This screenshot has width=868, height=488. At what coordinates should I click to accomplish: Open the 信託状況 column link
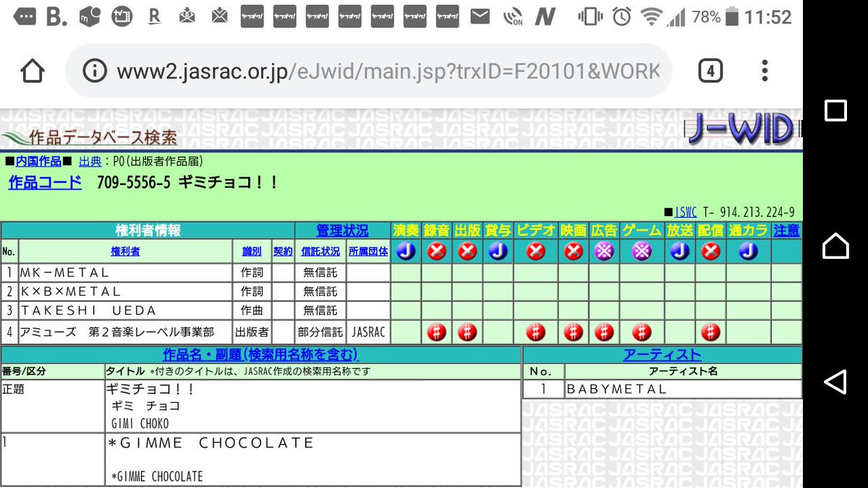pos(320,251)
